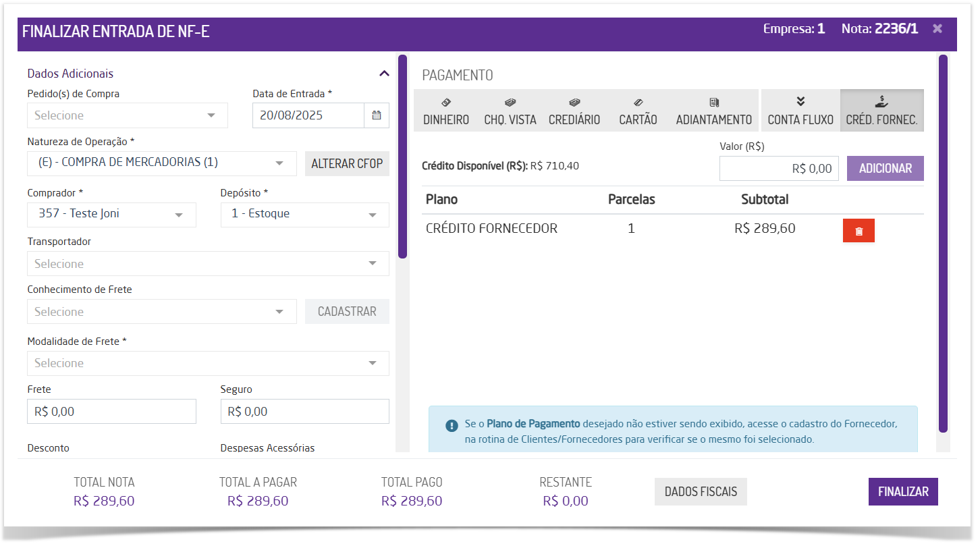Open the Pedido(s) de Compra dropdown

point(128,115)
